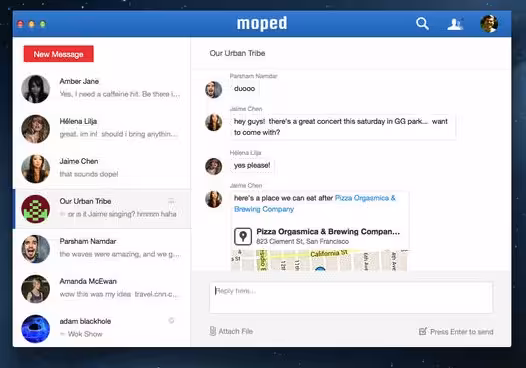This screenshot has width=526, height=368.
Task: Open adam blackhole conversation
Action: [102, 328]
